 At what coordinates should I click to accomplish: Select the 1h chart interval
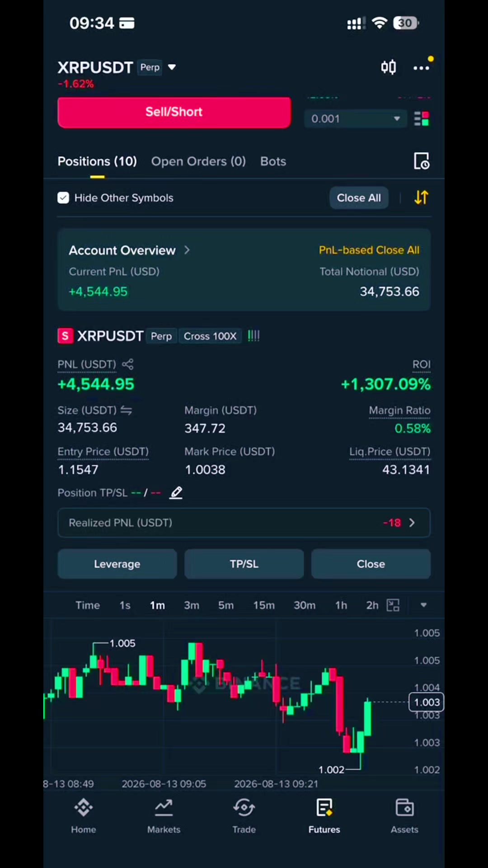(x=341, y=605)
